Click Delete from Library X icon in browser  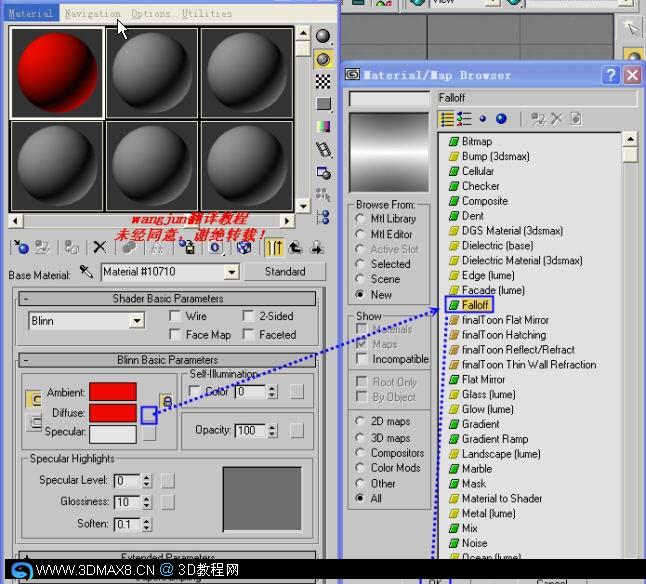click(557, 119)
